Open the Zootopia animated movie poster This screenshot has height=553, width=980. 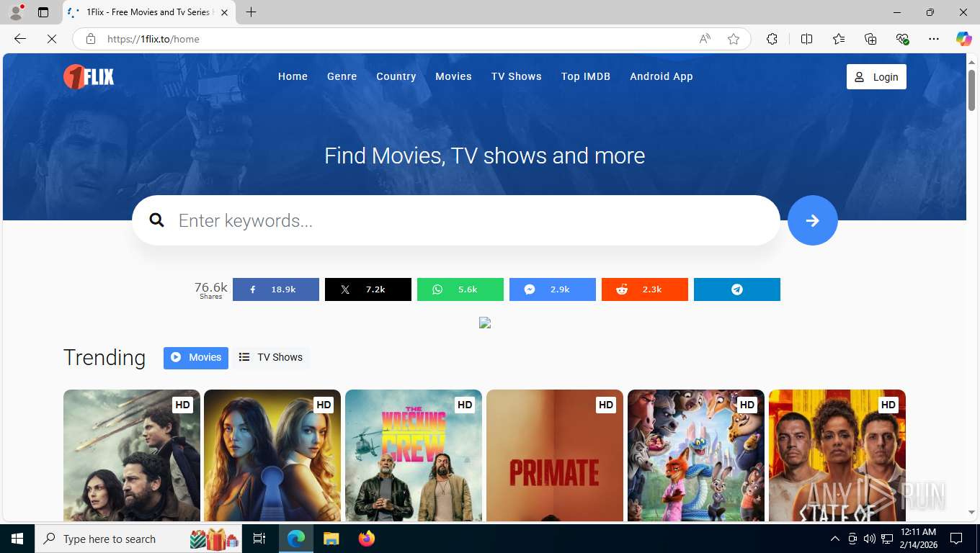pyautogui.click(x=696, y=455)
